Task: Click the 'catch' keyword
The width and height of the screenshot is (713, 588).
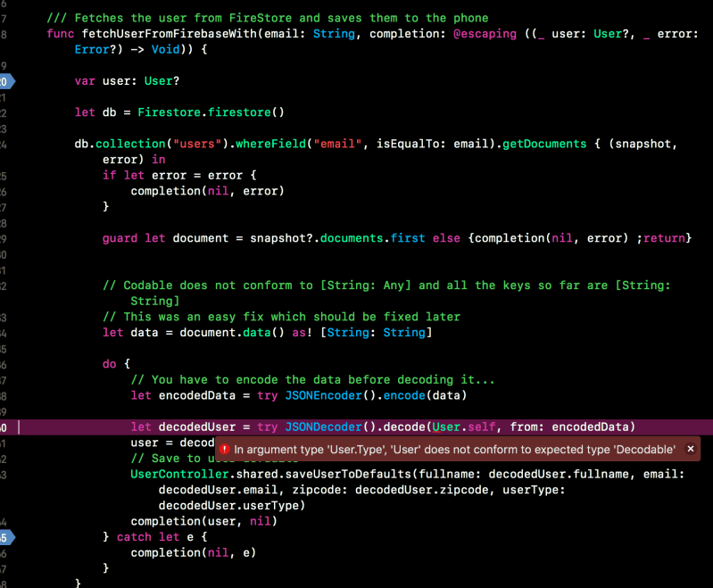Action: 134,537
